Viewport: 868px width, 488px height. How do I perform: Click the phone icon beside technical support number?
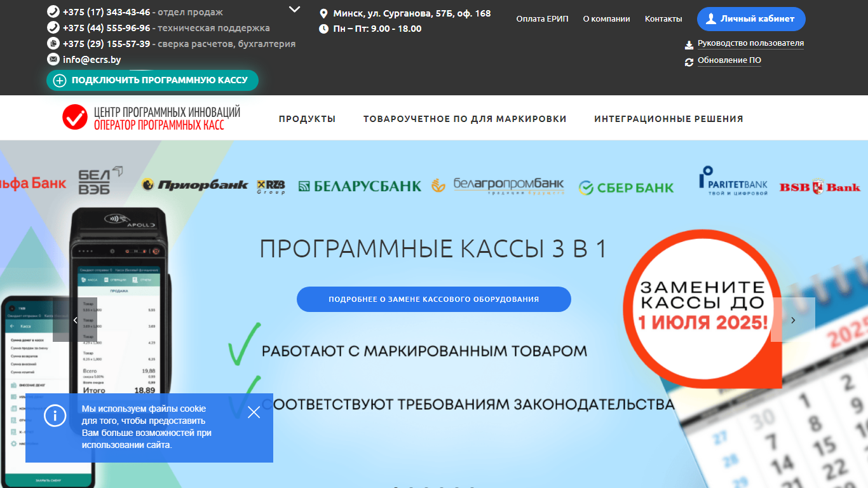pyautogui.click(x=53, y=28)
